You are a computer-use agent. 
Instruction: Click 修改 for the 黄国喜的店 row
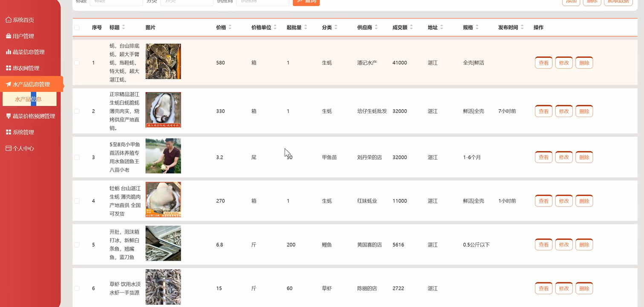click(x=564, y=245)
